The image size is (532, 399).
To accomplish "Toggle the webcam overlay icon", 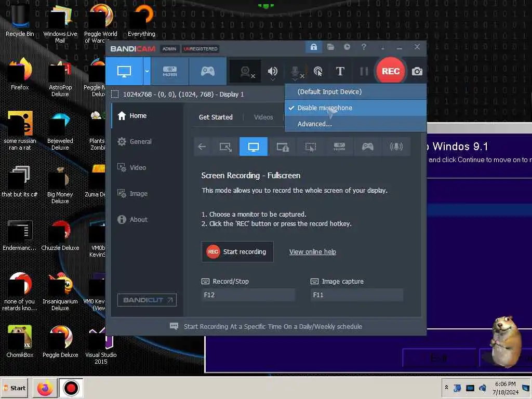I will (246, 71).
